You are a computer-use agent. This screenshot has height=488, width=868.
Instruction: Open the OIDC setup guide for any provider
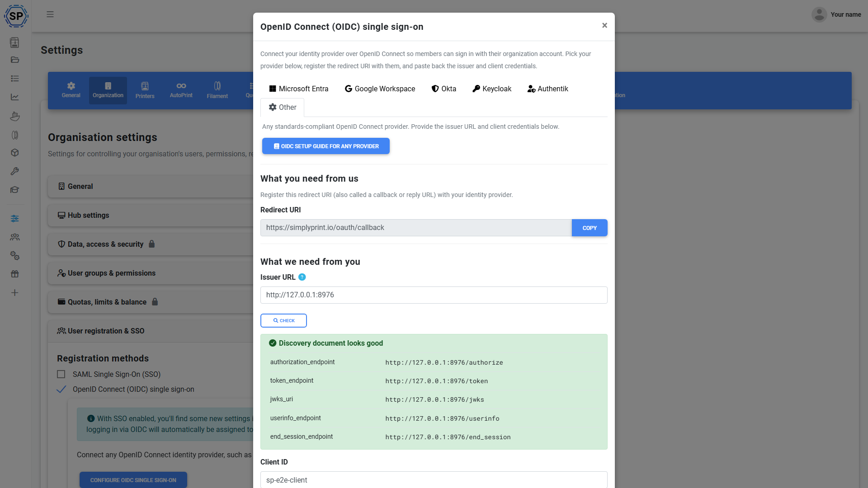coord(325,146)
